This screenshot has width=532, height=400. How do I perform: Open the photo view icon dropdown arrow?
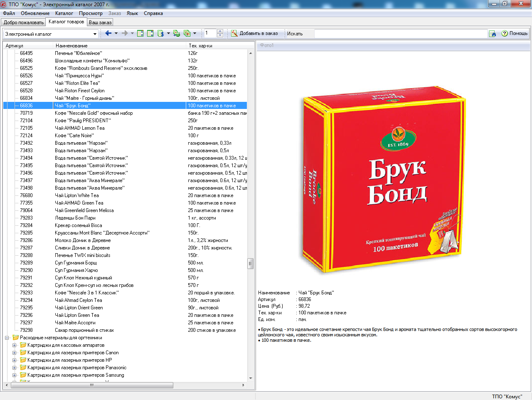point(195,33)
